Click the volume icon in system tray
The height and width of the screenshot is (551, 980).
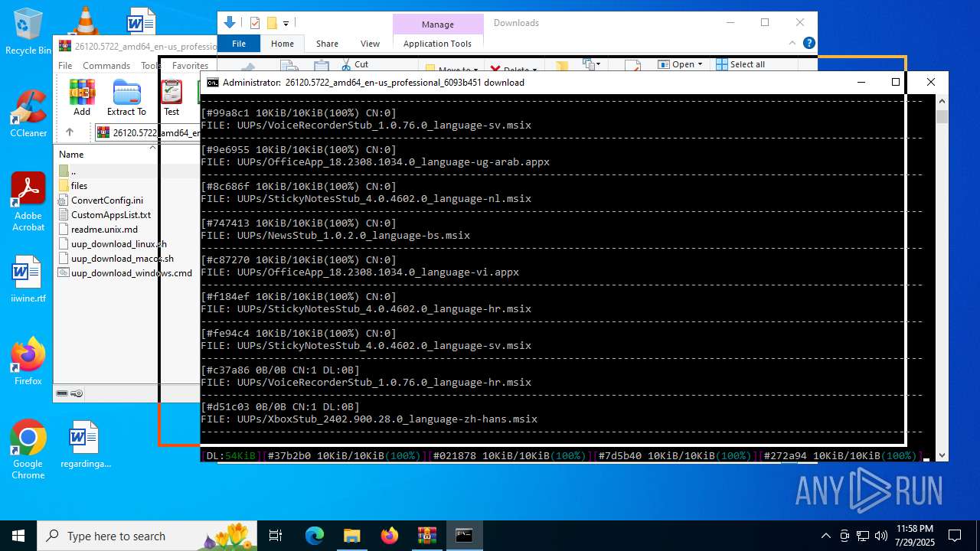click(x=881, y=536)
